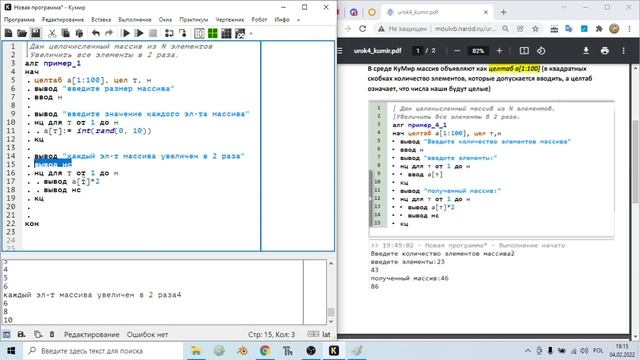Open Chrome extensions puzzle icon

click(x=599, y=29)
